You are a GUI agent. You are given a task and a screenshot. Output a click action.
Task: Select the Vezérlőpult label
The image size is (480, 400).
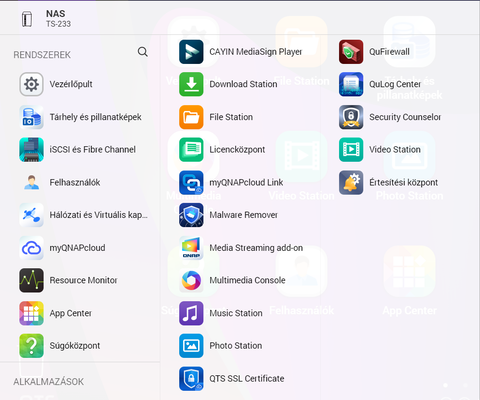click(x=71, y=84)
